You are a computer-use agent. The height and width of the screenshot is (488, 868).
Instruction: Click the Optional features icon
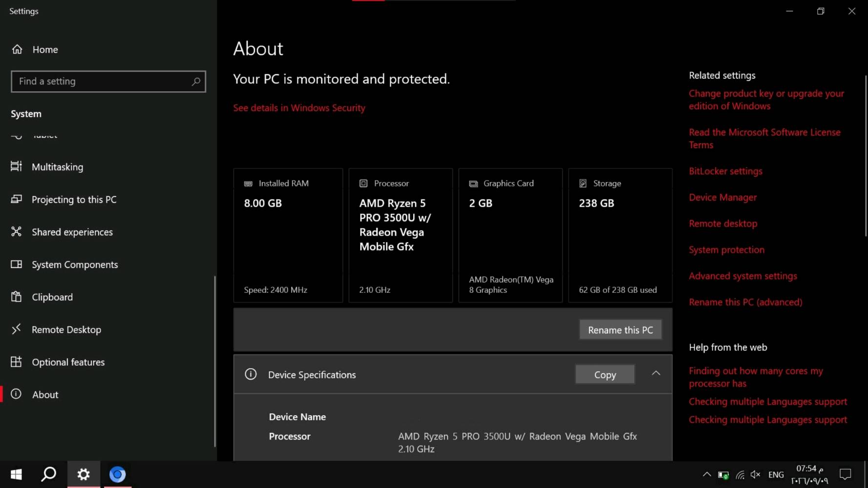16,362
